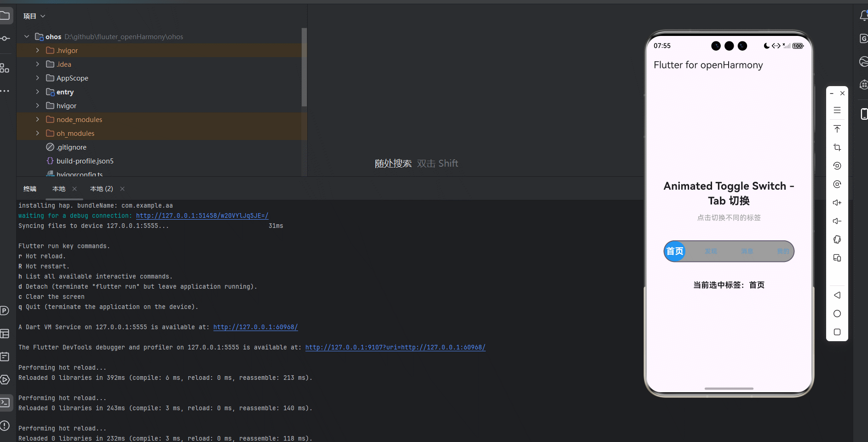Tap emulator Home circle button

click(x=837, y=314)
